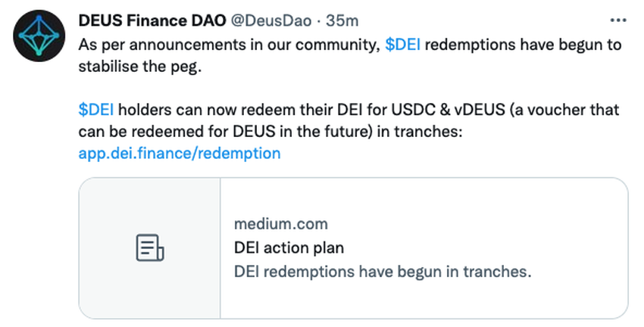Image resolution: width=644 pixels, height=327 pixels.
Task: Open the three-dot more options menu
Action: click(618, 20)
